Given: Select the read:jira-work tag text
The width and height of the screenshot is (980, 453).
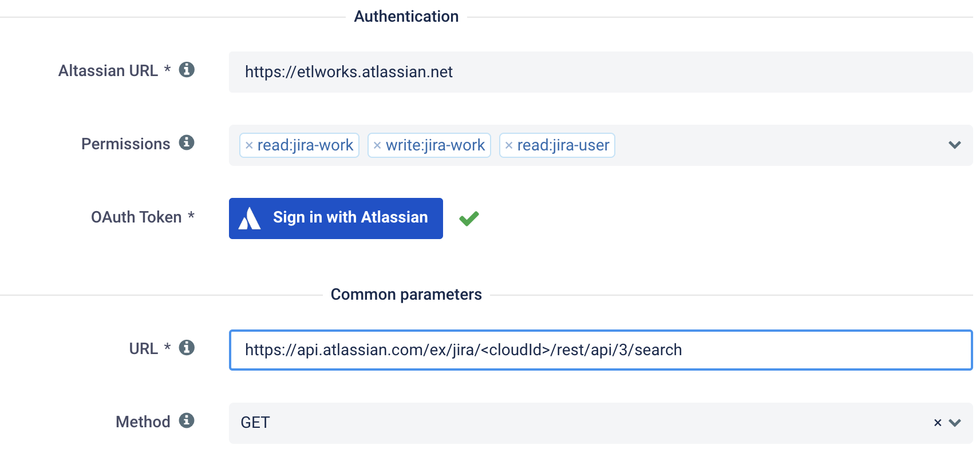Looking at the screenshot, I should pyautogui.click(x=305, y=145).
